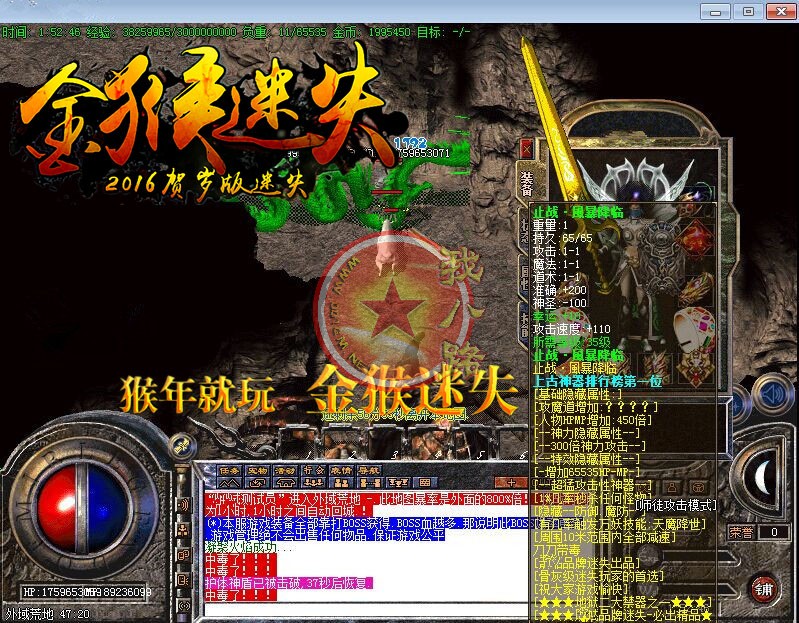Click the crescent moon day-night indicator
The image size is (799, 623).
tap(762, 478)
